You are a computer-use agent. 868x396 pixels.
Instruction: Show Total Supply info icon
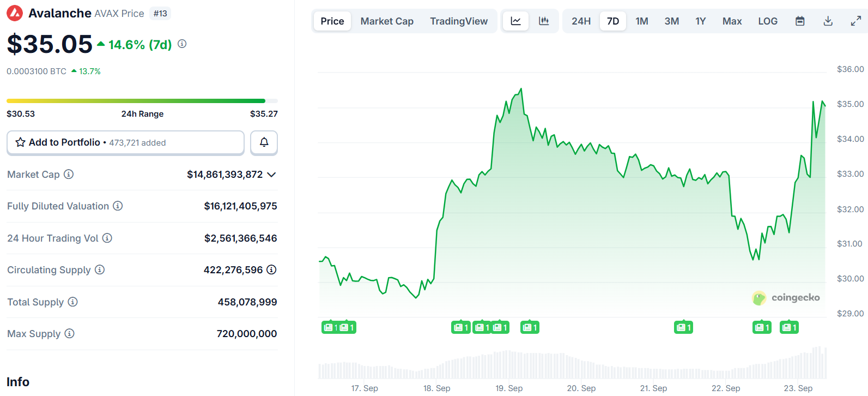point(72,302)
